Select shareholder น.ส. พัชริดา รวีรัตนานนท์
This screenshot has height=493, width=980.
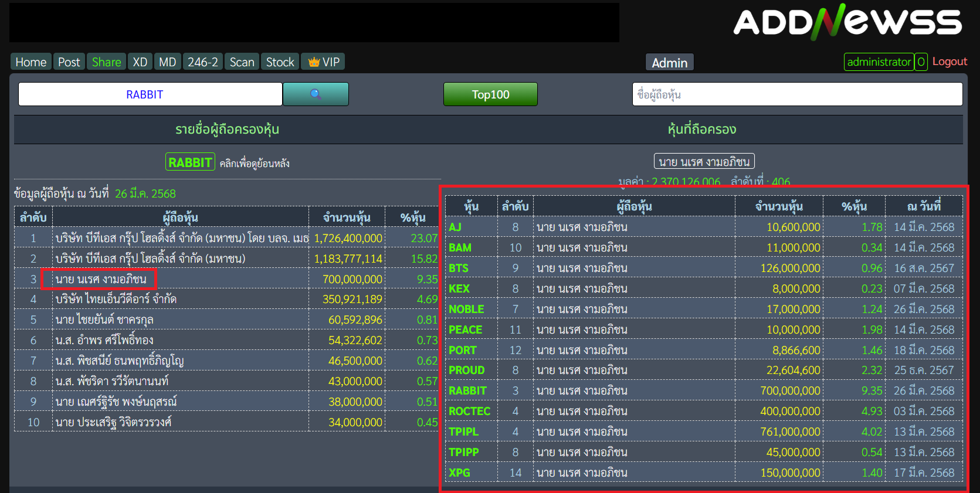[x=112, y=381]
